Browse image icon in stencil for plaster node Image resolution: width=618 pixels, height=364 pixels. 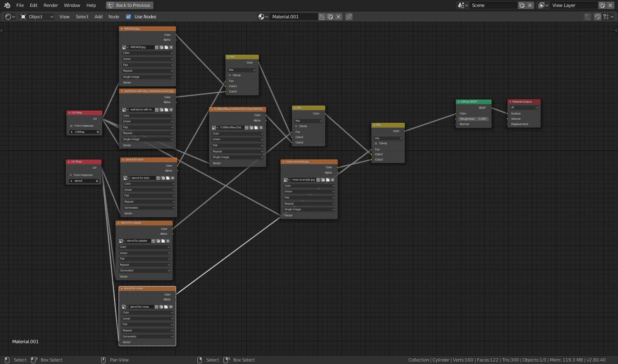pos(121,241)
